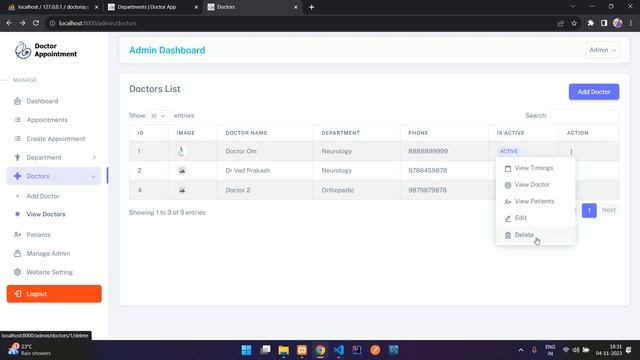640x360 pixels.
Task: Click the View Timings calendar icon
Action: tap(508, 168)
